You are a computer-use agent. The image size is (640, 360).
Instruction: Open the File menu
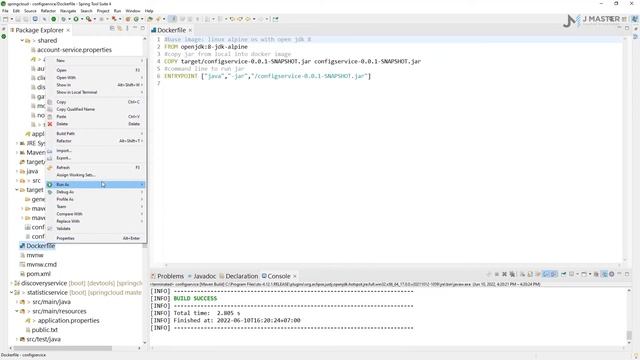coord(5,11)
